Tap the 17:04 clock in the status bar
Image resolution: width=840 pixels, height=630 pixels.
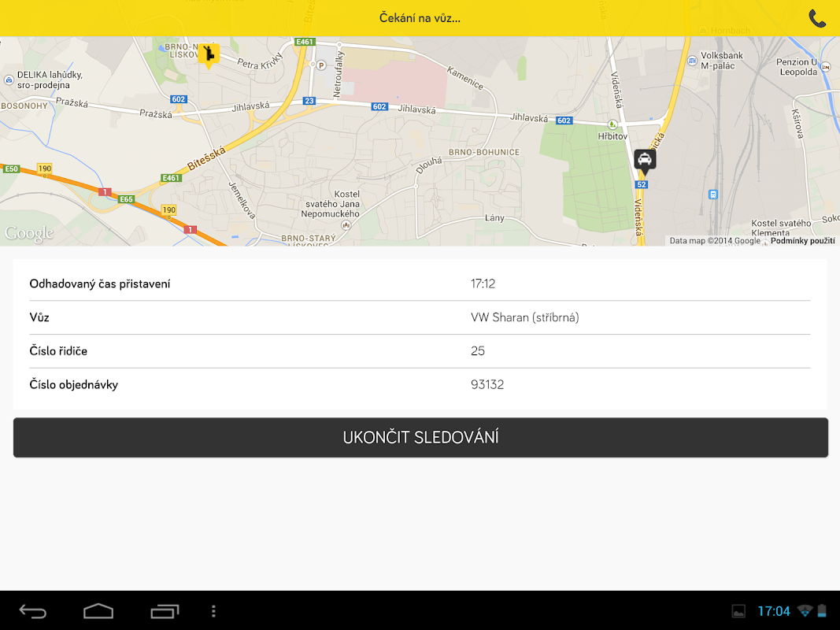click(774, 611)
